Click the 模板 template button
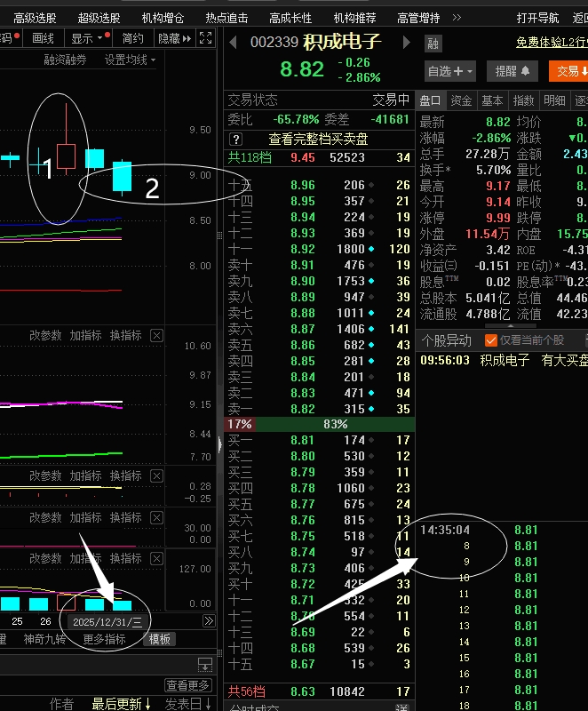The image size is (588, 711). tap(160, 639)
